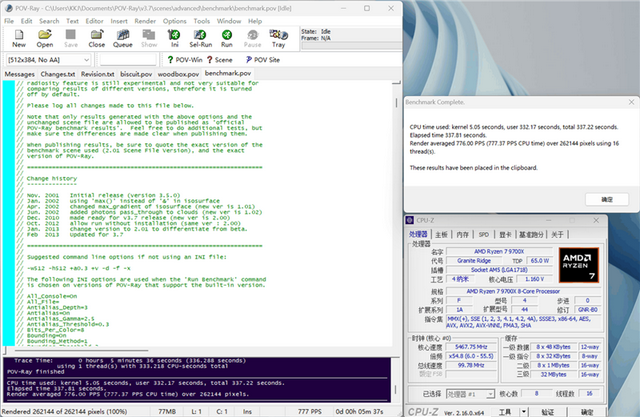Screen dimensions: 640x417
Task: Open the CPU-Z processor selection dropdown
Action: [470, 394]
